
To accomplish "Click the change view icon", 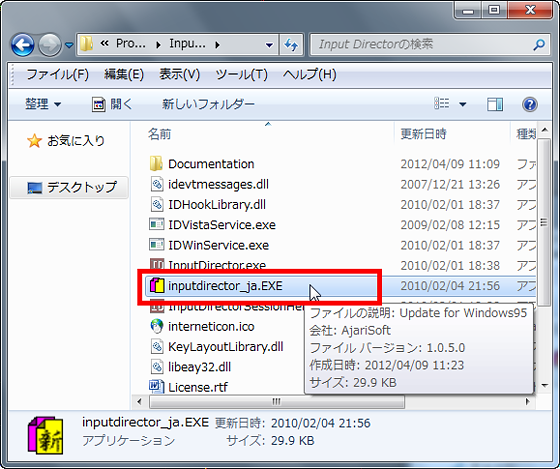I will click(x=441, y=104).
